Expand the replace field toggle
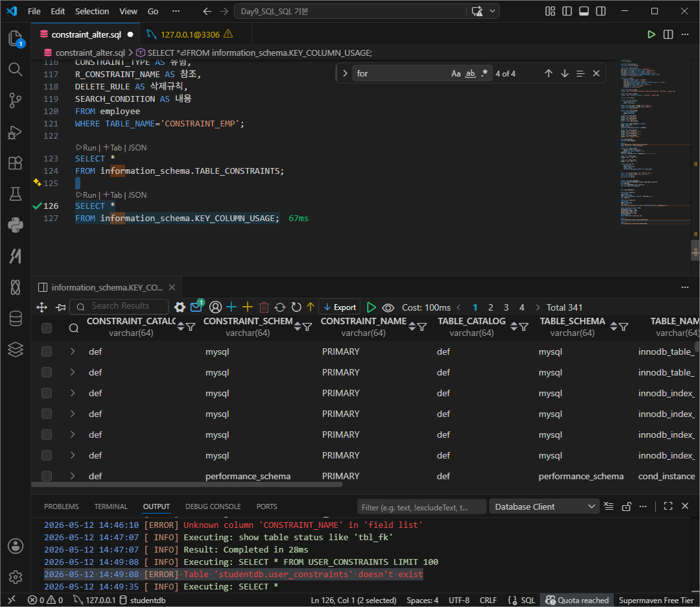Image resolution: width=700 pixels, height=607 pixels. click(345, 73)
